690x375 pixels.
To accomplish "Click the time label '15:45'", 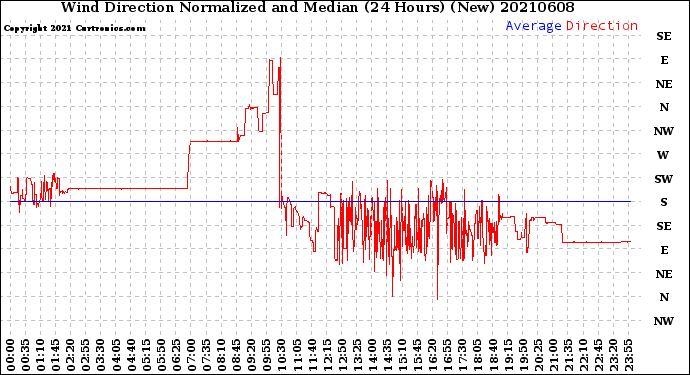I will tap(418, 355).
